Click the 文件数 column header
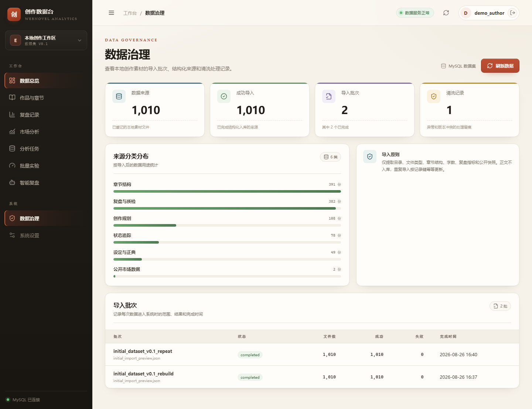This screenshot has height=409, width=532. [x=330, y=337]
